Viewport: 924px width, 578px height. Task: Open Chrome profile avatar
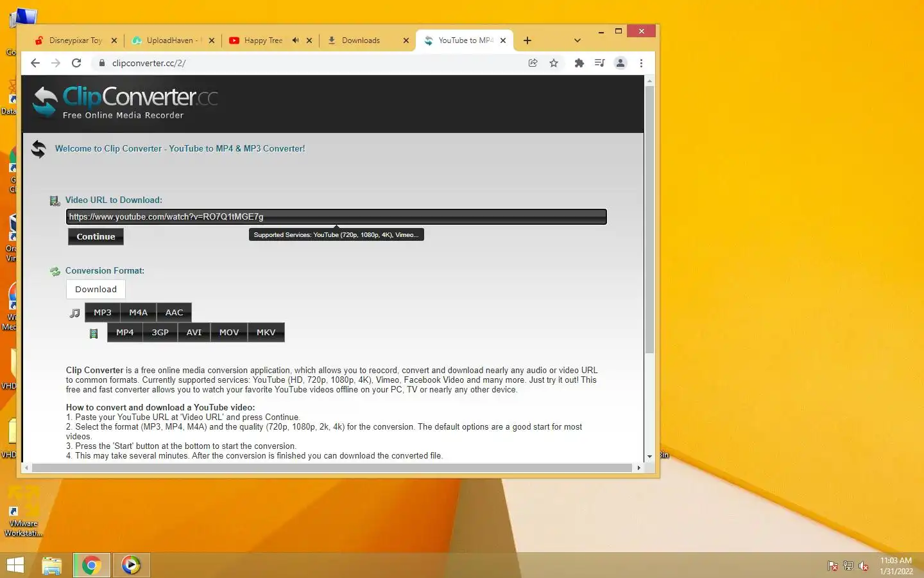pos(620,63)
